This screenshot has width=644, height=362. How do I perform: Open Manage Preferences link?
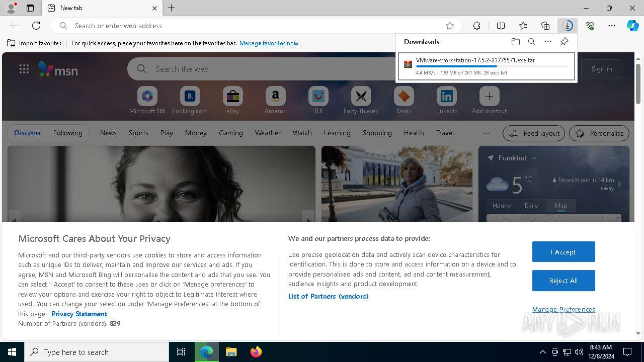click(x=563, y=309)
